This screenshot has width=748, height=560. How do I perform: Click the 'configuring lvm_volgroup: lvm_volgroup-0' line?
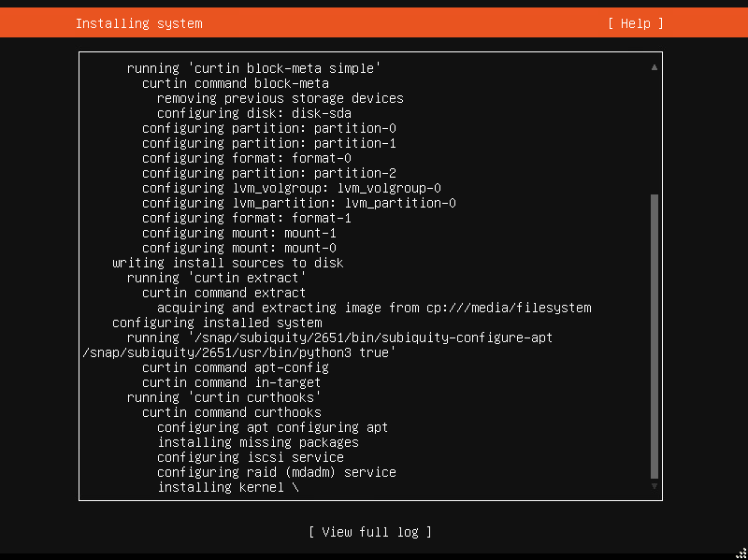(292, 188)
